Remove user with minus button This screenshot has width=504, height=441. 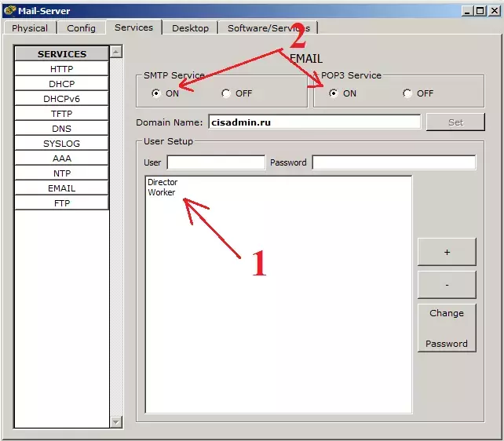(x=447, y=285)
